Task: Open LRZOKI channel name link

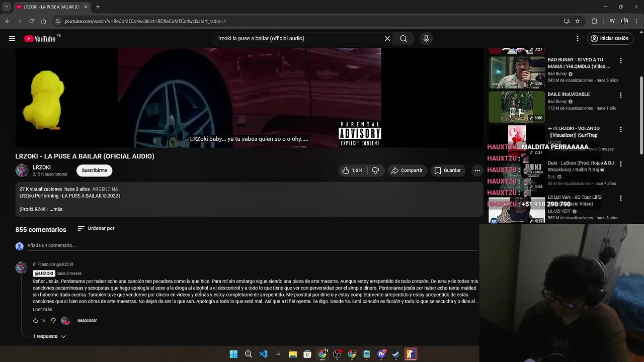Action: [42, 167]
